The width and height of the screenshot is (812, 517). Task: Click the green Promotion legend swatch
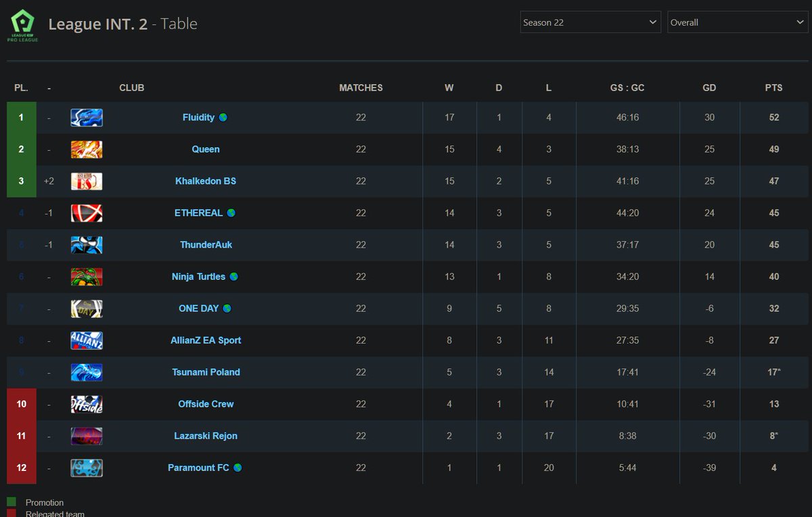(12, 502)
